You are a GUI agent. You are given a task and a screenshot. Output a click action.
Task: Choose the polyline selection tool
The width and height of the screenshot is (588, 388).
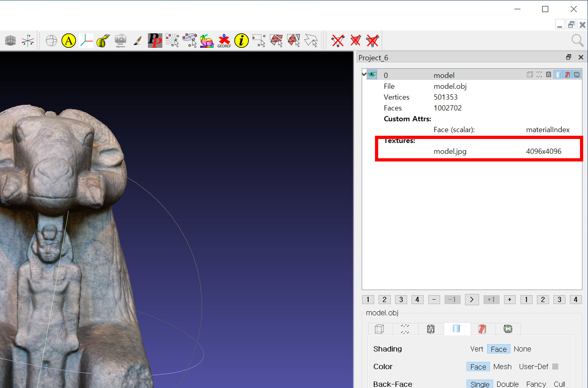(x=311, y=41)
